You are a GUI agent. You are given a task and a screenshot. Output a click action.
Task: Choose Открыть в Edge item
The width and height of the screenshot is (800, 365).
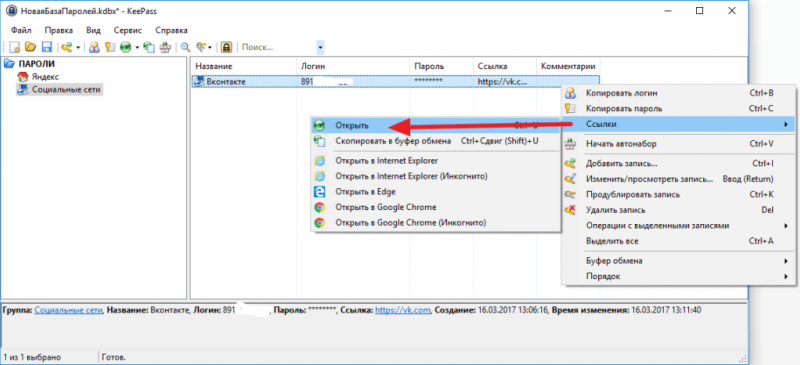pos(435,192)
